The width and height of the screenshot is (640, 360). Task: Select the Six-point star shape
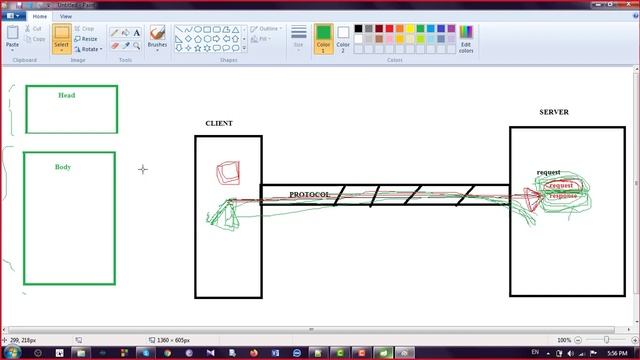(207, 48)
